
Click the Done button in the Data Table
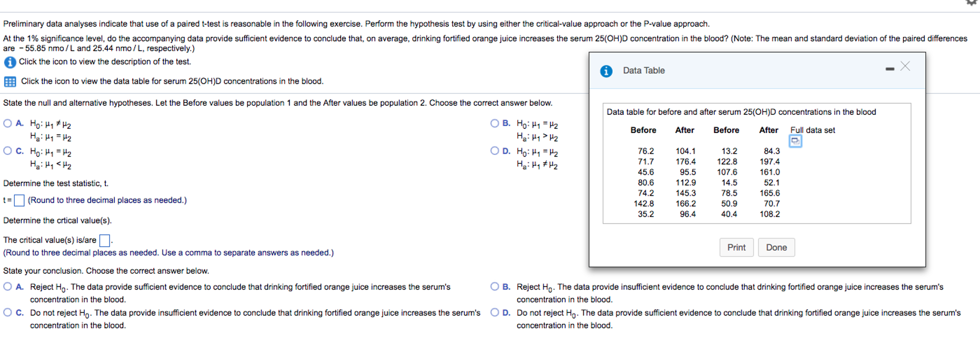(x=776, y=247)
